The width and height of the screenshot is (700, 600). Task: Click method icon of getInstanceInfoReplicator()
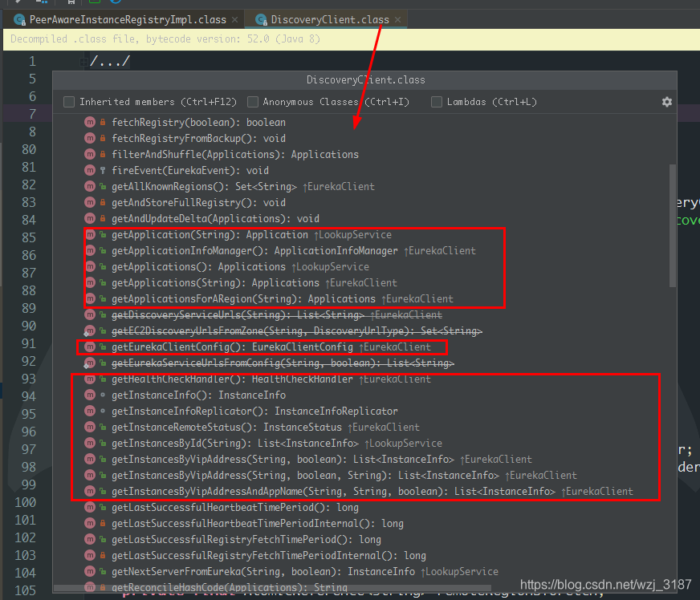pyautogui.click(x=90, y=411)
